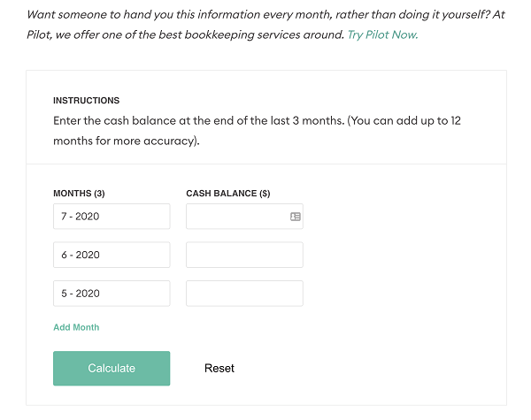The height and width of the screenshot is (420, 531).
Task: Select the 7 - 2020 month field
Action: click(x=112, y=217)
